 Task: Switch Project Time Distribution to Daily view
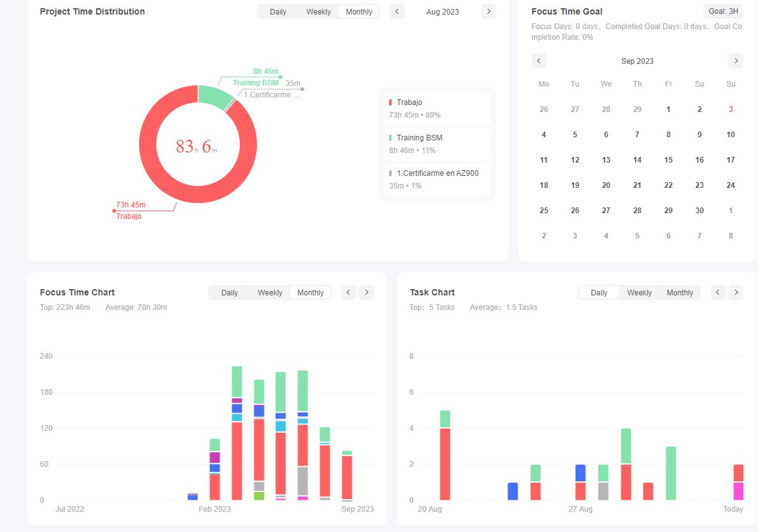(x=278, y=12)
